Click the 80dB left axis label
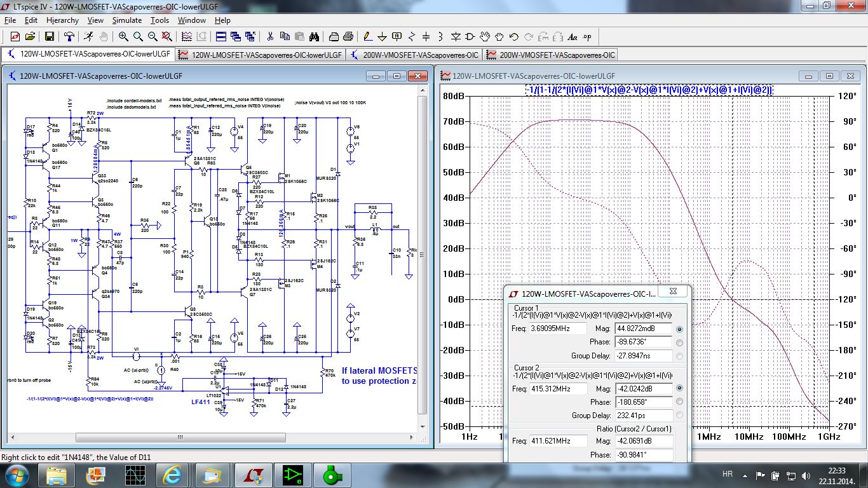Image resolution: width=868 pixels, height=488 pixels. point(455,96)
